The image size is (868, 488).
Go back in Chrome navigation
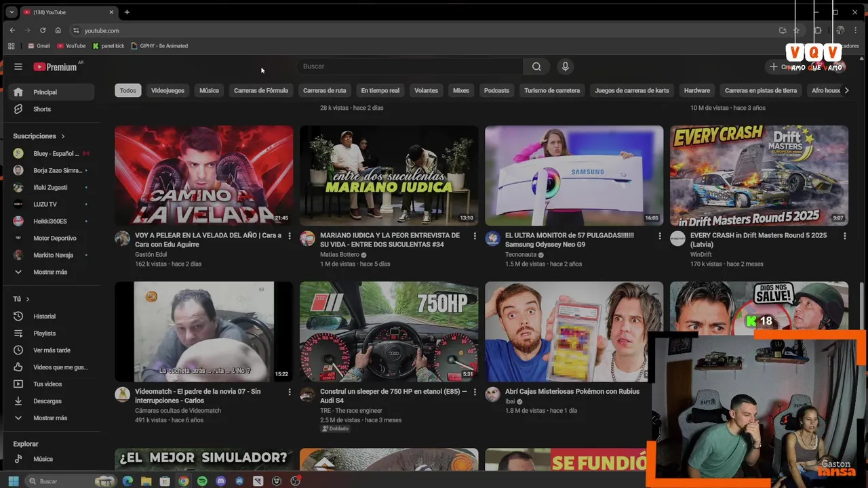tap(12, 30)
